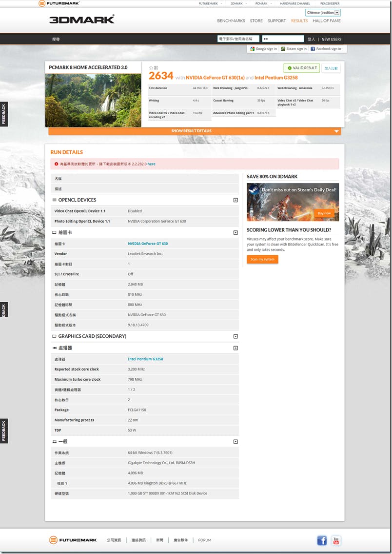Open the 公司資訊 footer link
Viewport: 392px width, 554px height.
[114, 540]
